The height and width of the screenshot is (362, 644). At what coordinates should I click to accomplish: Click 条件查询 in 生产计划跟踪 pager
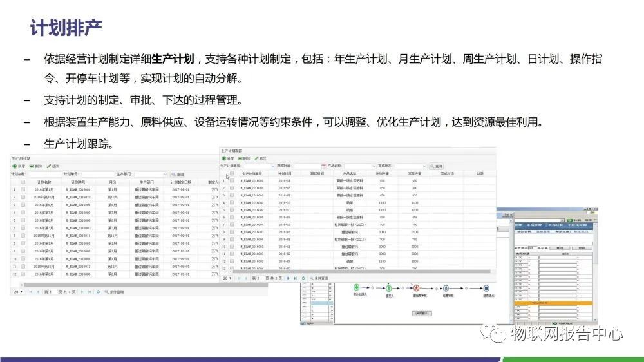click(319, 278)
